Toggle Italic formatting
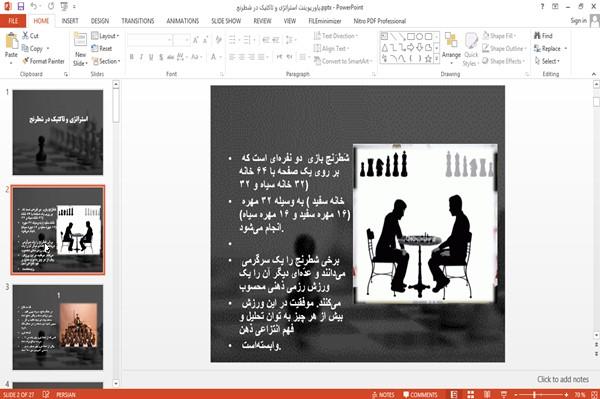600x399 pixels. pyautogui.click(x=141, y=57)
